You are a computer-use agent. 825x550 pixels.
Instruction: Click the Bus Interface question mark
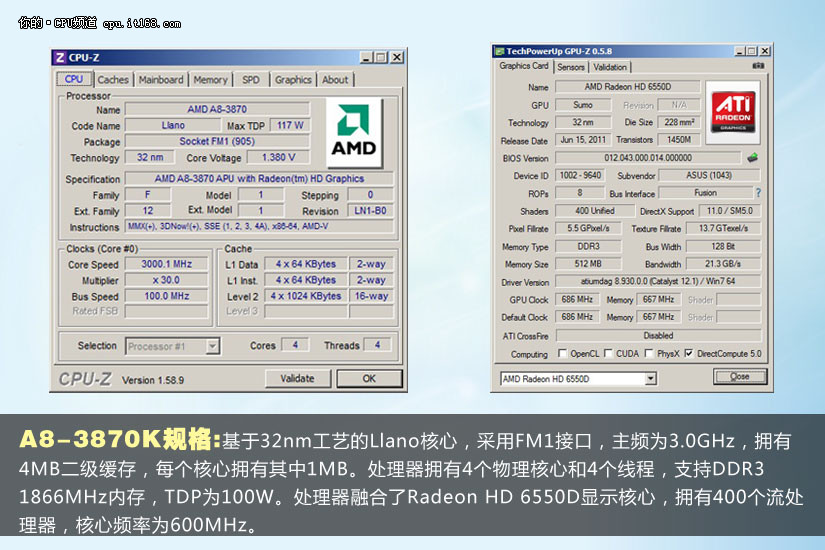pos(758,193)
